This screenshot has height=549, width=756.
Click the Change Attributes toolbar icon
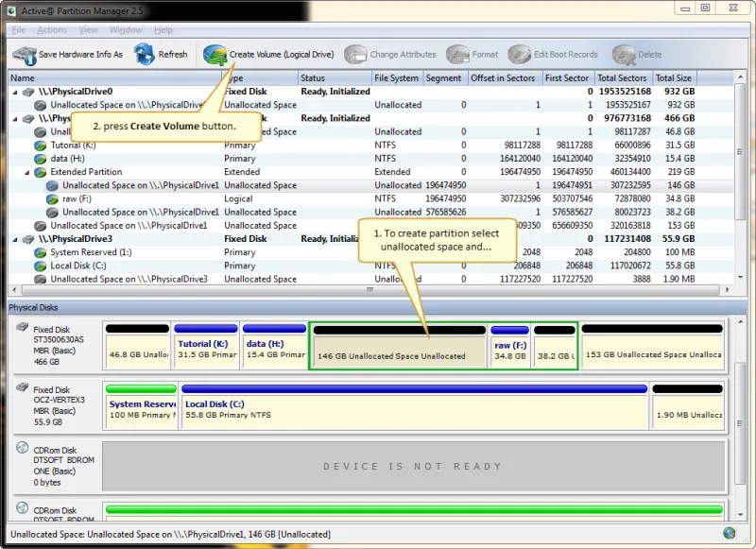coord(356,55)
